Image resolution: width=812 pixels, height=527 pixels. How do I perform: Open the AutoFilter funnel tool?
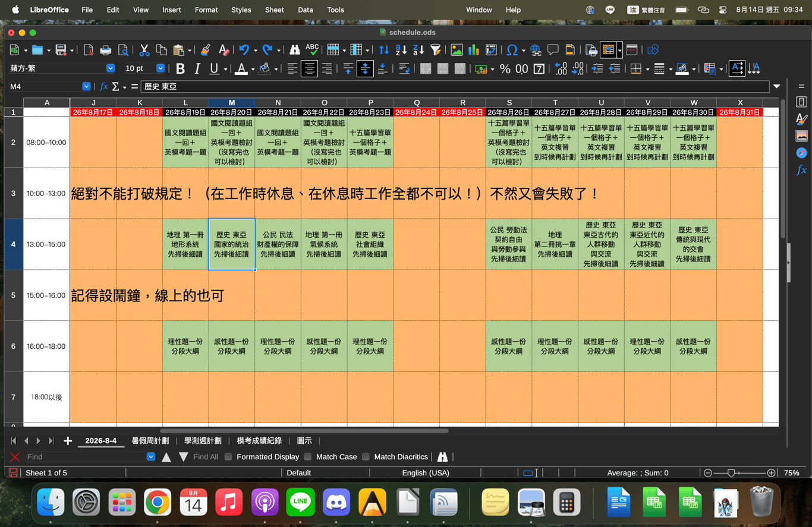(x=436, y=50)
